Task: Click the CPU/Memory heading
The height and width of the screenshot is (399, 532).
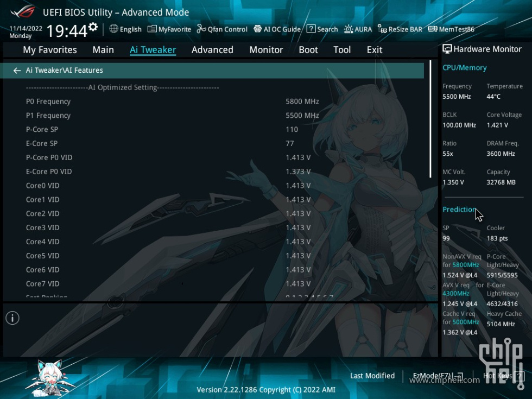Action: click(x=465, y=68)
